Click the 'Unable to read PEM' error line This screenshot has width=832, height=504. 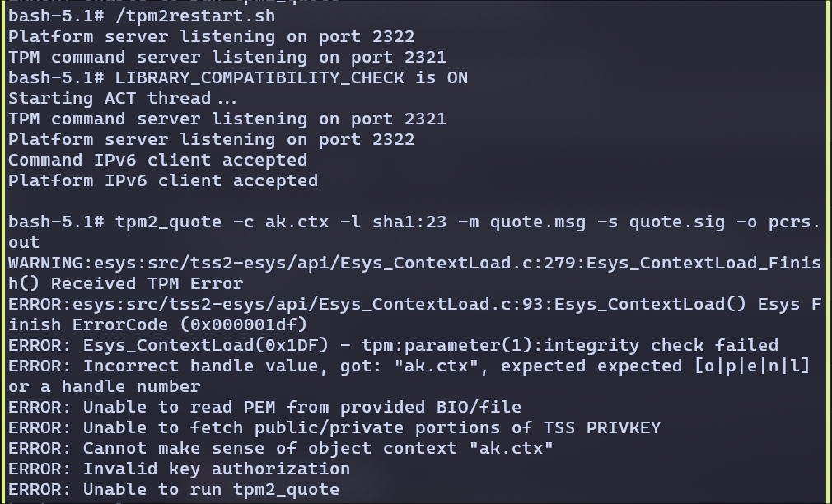click(264, 408)
